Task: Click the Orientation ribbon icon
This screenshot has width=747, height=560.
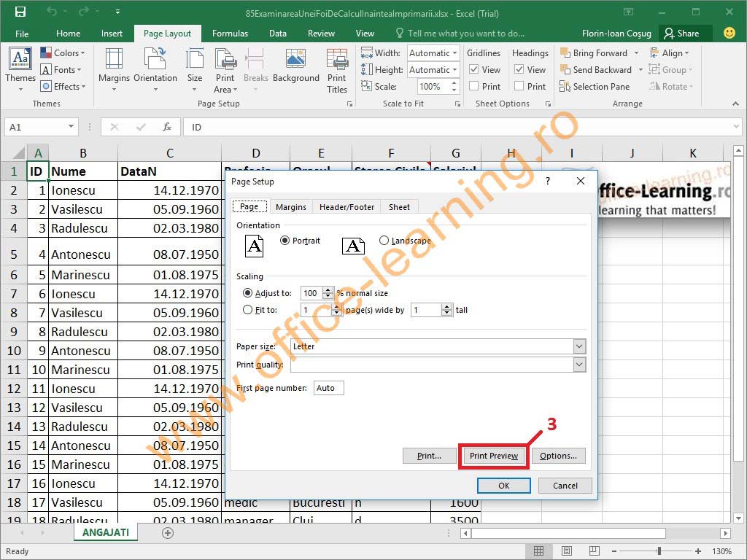Action: tap(155, 59)
